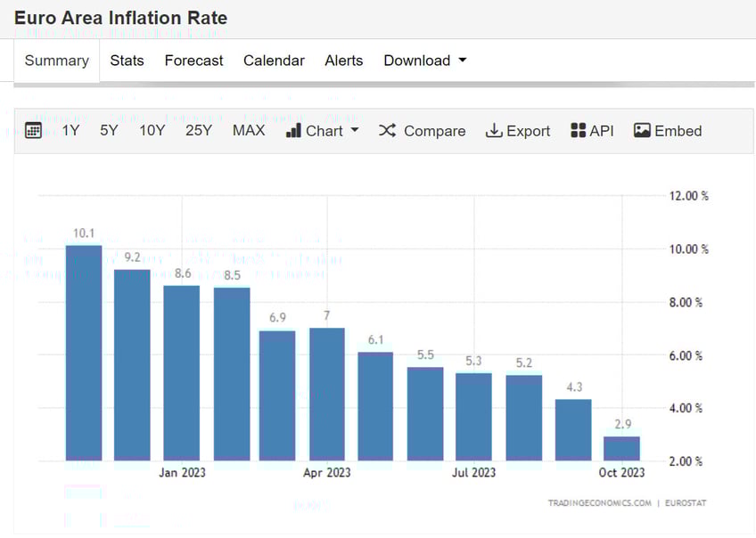The height and width of the screenshot is (538, 756).
Task: Click the bar chart icon beside Chart
Action: coord(293,131)
